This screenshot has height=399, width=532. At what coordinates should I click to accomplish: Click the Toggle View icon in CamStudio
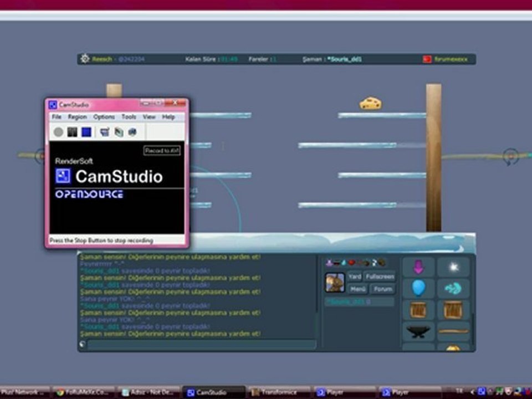click(x=105, y=132)
